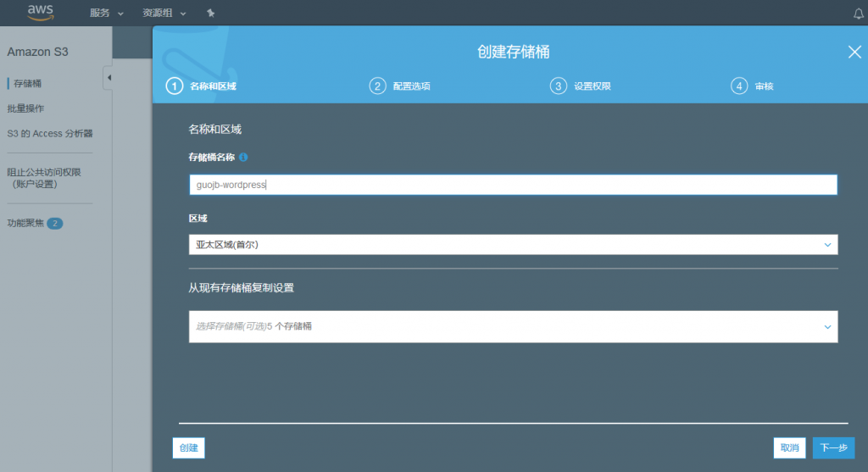Image resolution: width=868 pixels, height=472 pixels.
Task: Click the AWS logo home icon
Action: [41, 12]
